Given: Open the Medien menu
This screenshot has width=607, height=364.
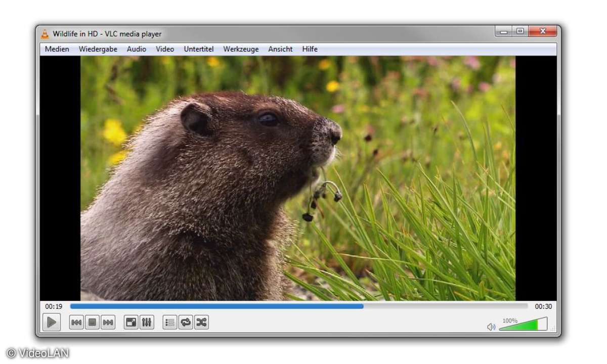Looking at the screenshot, I should 57,49.
